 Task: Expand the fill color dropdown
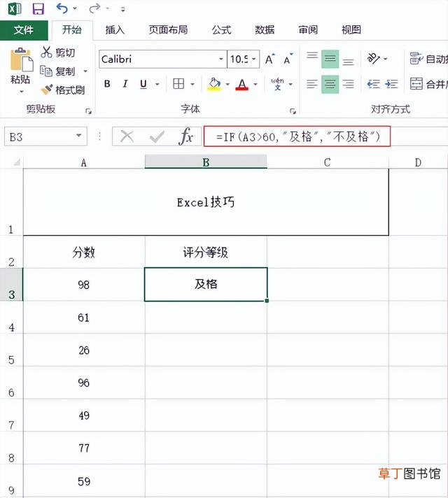tap(227, 84)
